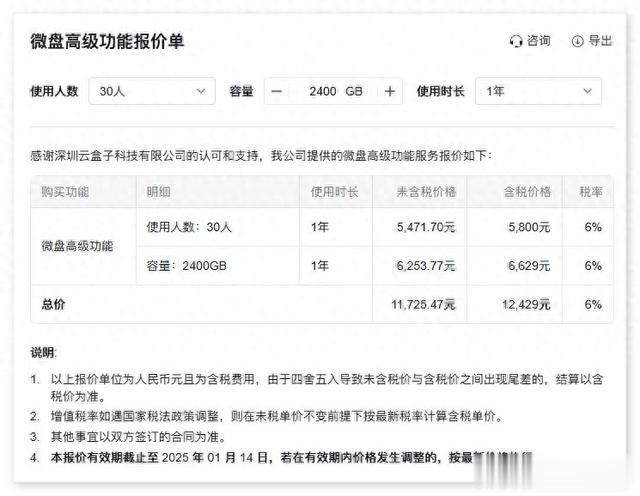Click note 4 about 本报价有效期
The image size is (640, 496).
pos(291,458)
